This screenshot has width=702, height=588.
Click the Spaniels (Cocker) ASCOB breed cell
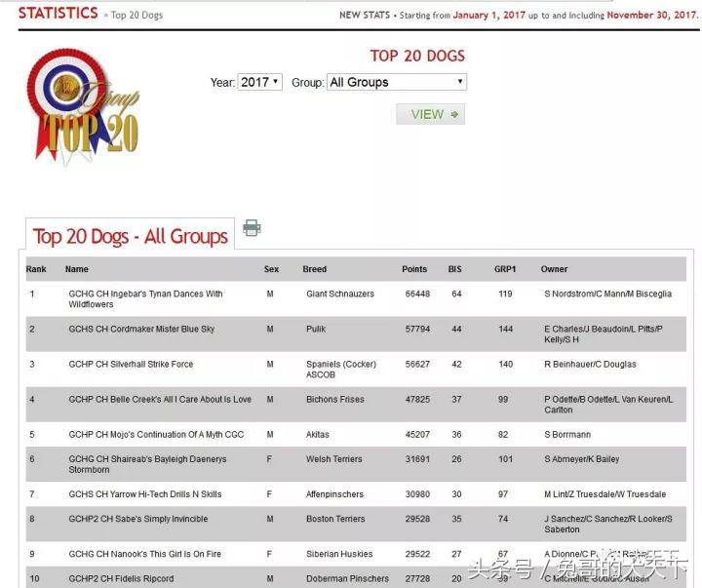click(341, 370)
